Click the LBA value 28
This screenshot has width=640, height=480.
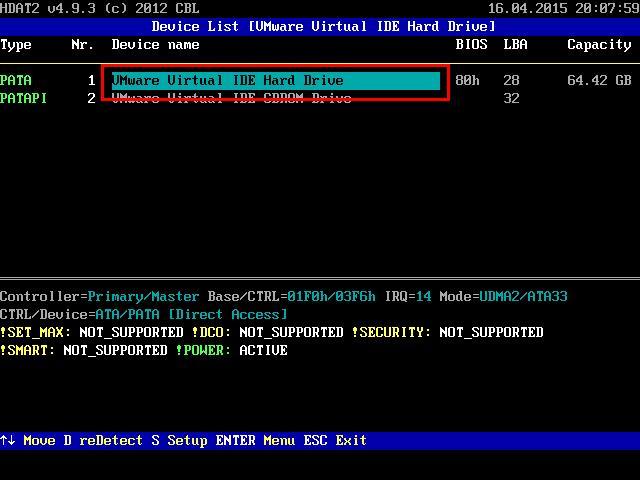[x=511, y=80]
